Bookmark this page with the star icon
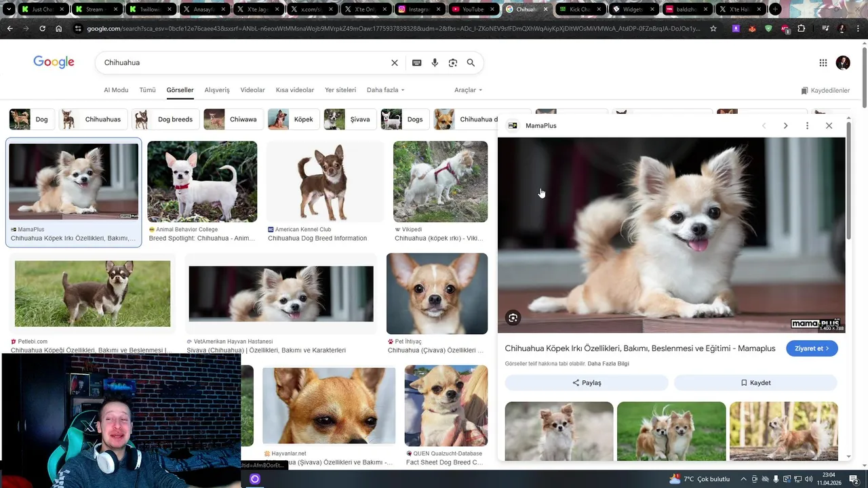 point(713,28)
